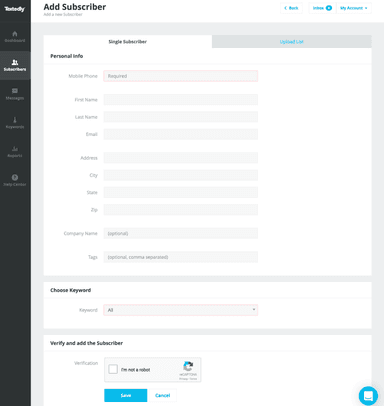Focus the Mobile Phone required field
384x406 pixels.
click(x=181, y=76)
